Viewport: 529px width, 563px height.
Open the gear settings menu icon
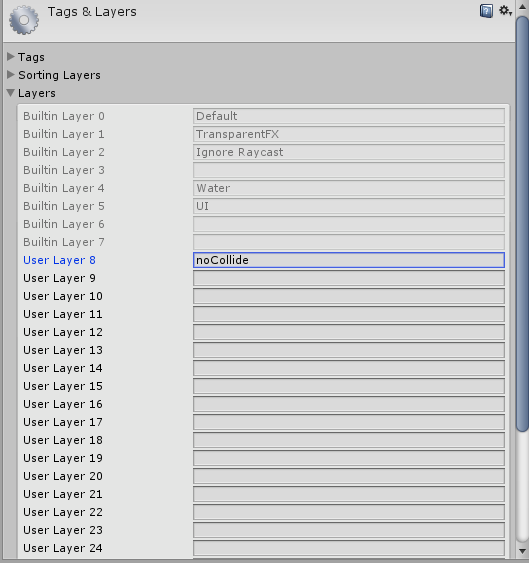[505, 11]
